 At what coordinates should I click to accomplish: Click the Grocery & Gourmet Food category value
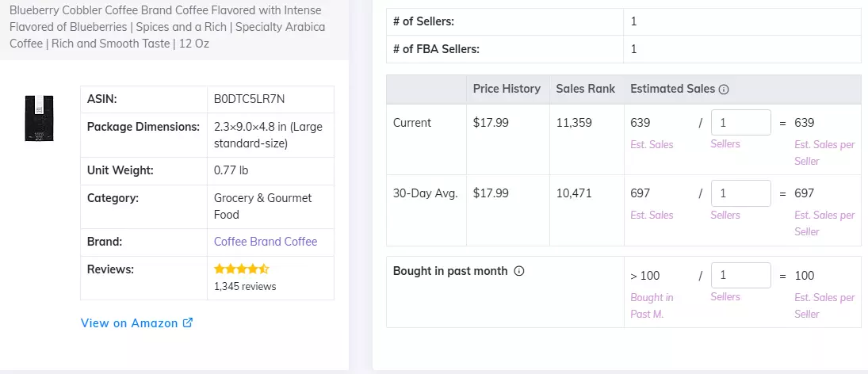click(263, 206)
